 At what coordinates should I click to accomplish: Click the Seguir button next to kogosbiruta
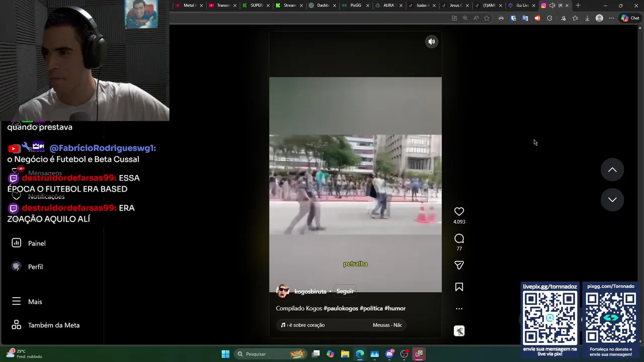345,291
